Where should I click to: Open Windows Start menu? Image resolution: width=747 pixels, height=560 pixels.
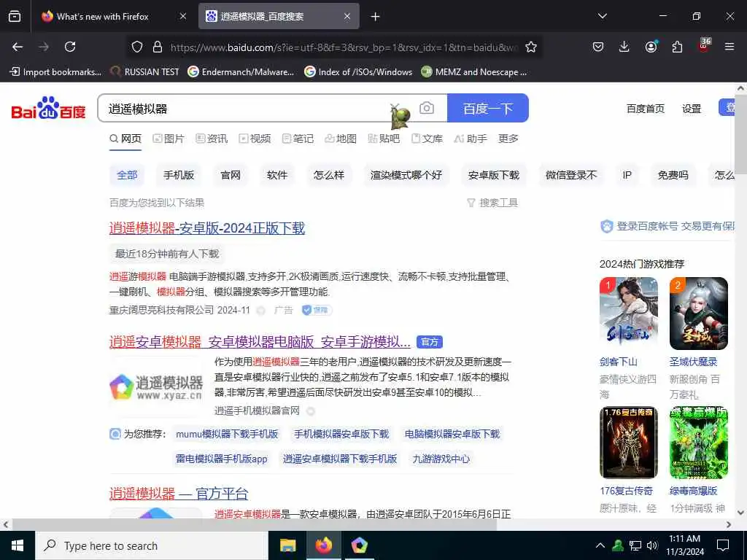click(x=18, y=545)
